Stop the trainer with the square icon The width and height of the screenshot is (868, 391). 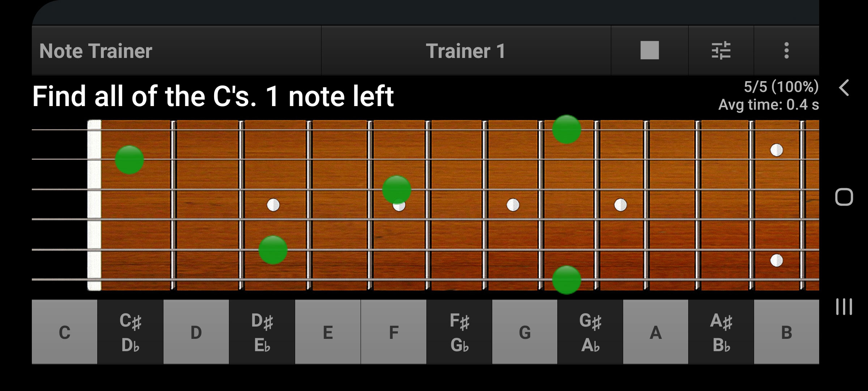click(650, 50)
